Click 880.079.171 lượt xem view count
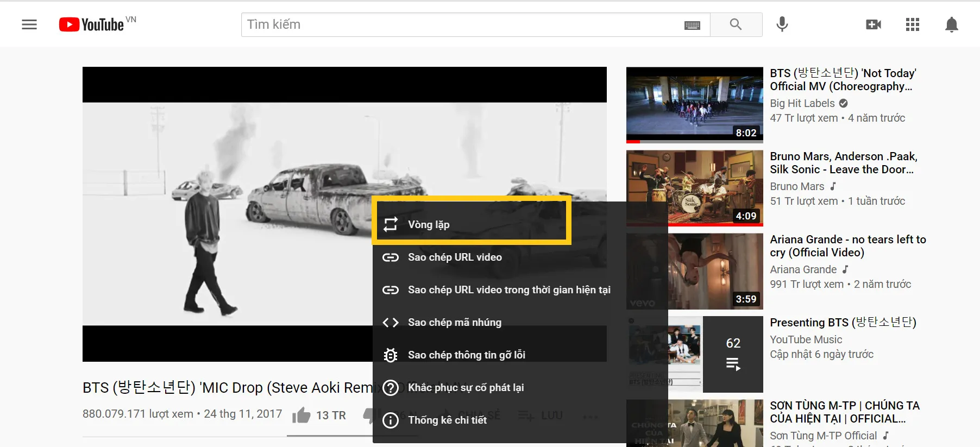 (x=138, y=414)
